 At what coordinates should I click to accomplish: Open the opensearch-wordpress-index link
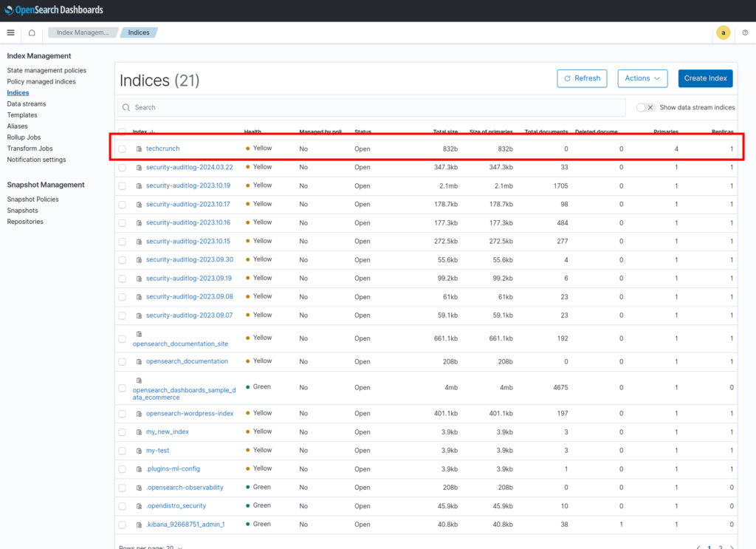[190, 414]
